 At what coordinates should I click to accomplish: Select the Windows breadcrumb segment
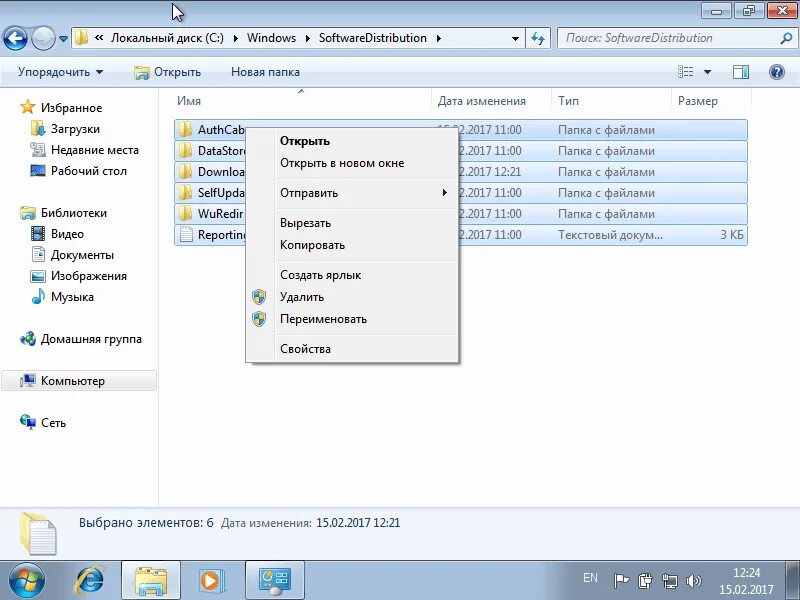tap(271, 38)
